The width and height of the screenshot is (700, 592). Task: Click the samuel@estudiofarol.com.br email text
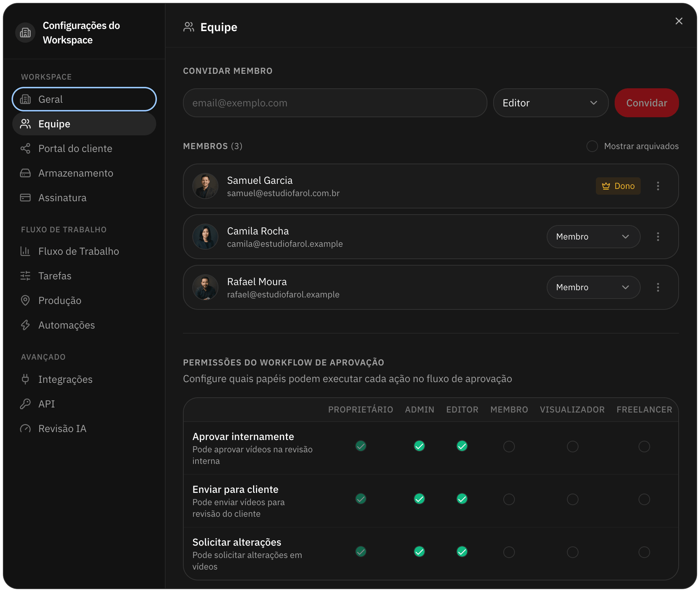pos(283,193)
